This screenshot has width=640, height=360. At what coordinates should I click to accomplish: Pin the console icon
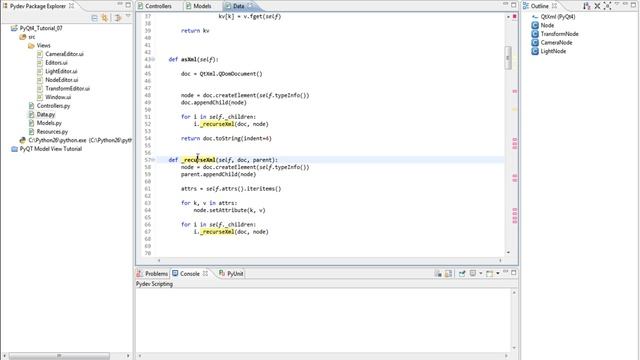tap(462, 273)
